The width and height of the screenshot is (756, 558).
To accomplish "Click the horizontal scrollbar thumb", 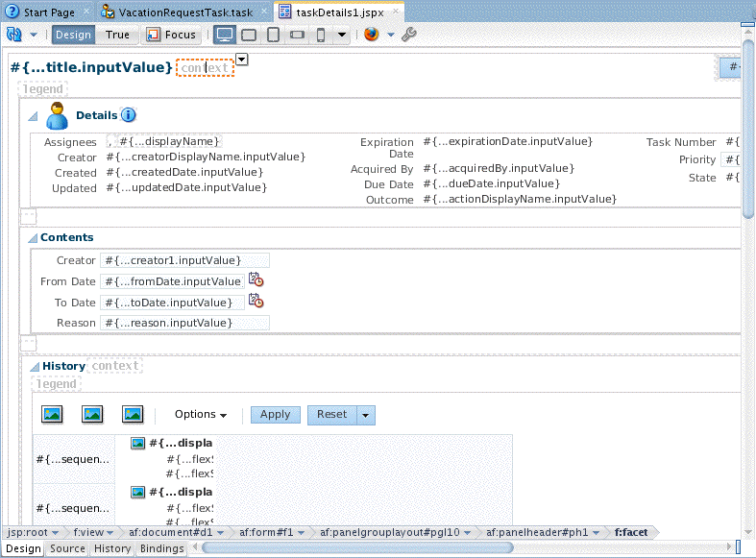I will coord(357,547).
